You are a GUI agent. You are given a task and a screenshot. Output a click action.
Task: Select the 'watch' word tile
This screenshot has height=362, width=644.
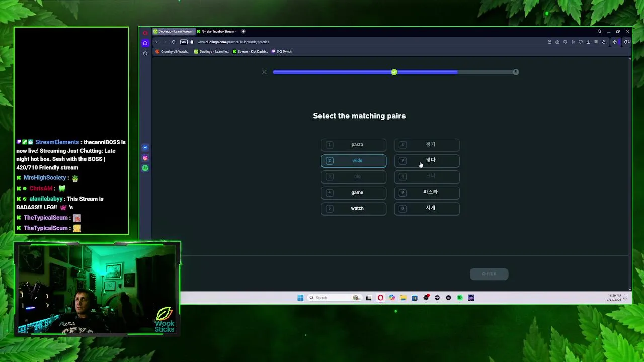(354, 208)
